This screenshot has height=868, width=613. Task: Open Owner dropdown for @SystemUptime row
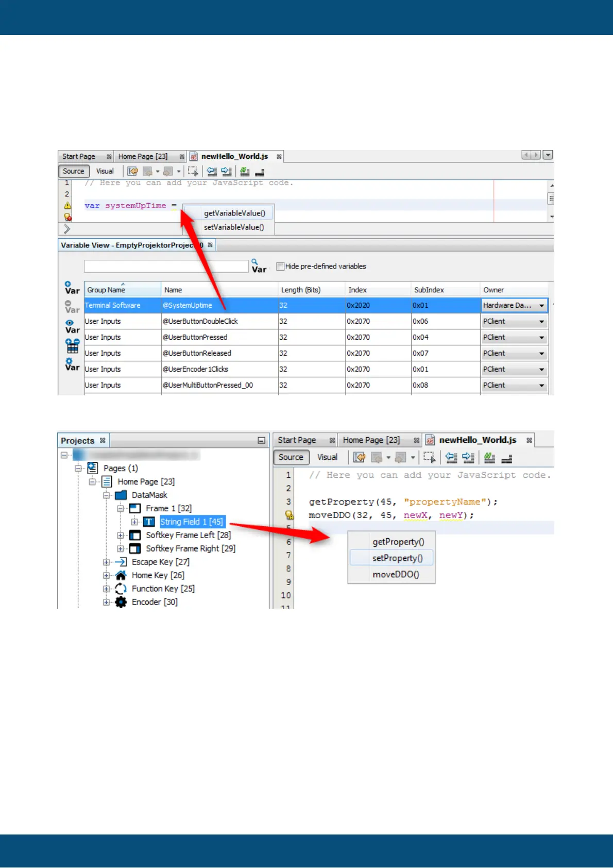tap(541, 306)
